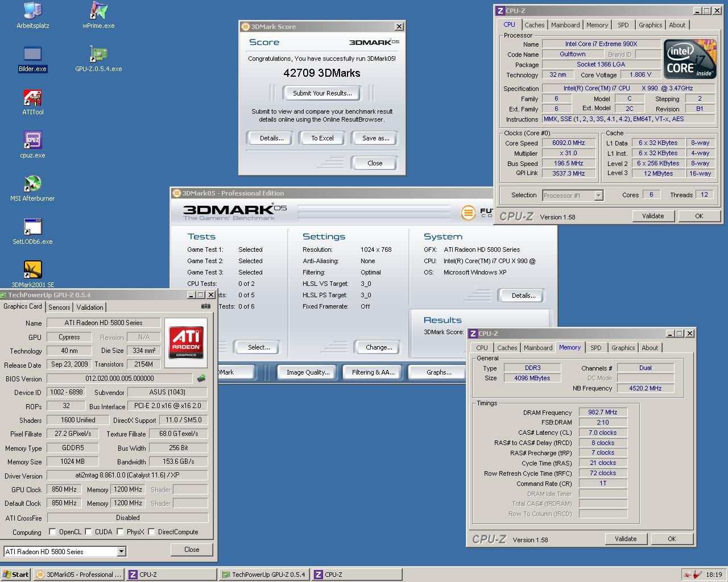Click the GPU-Z title bar icon
The width and height of the screenshot is (728, 582).
point(3,295)
